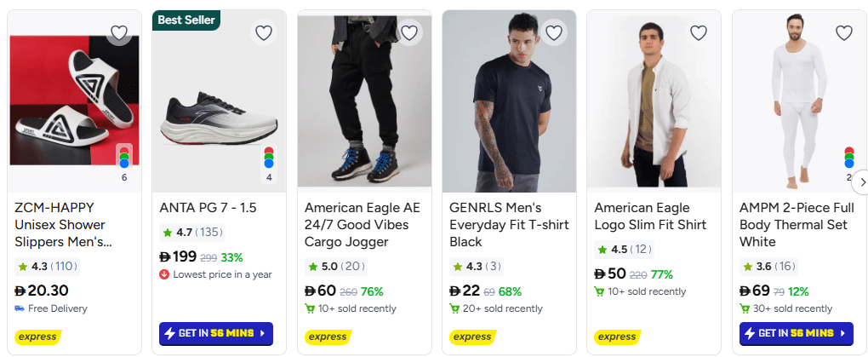The width and height of the screenshot is (868, 357).
Task: Tap heart icon on AMPM thermal set
Action: point(843,33)
